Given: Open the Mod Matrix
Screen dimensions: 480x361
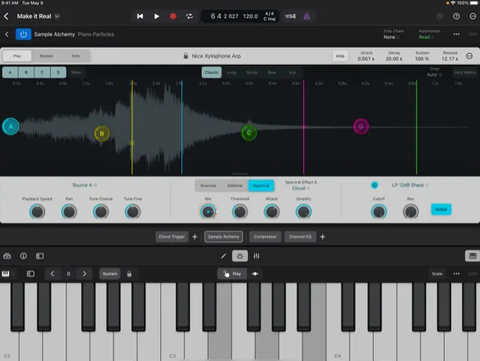Looking at the screenshot, I should (465, 72).
